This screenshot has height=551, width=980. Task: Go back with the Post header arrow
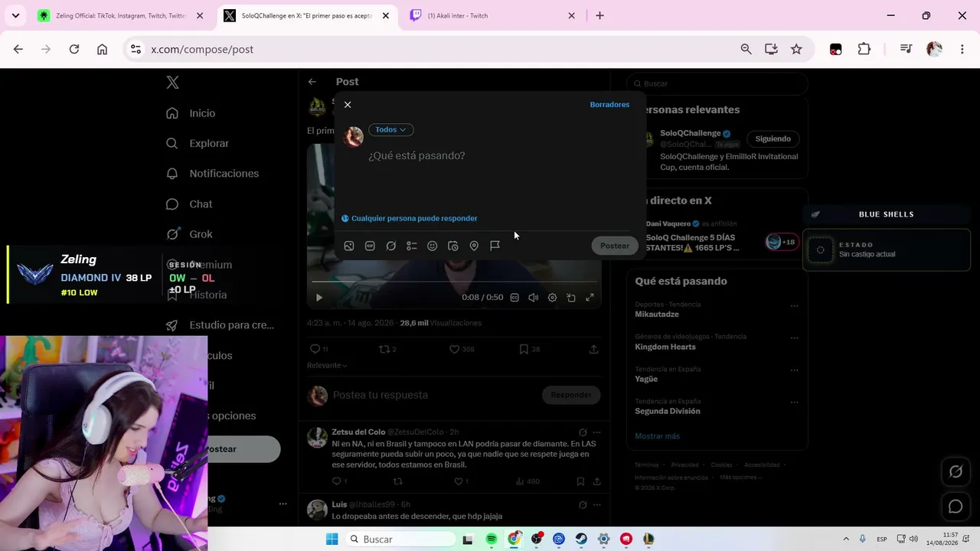[x=312, y=82]
